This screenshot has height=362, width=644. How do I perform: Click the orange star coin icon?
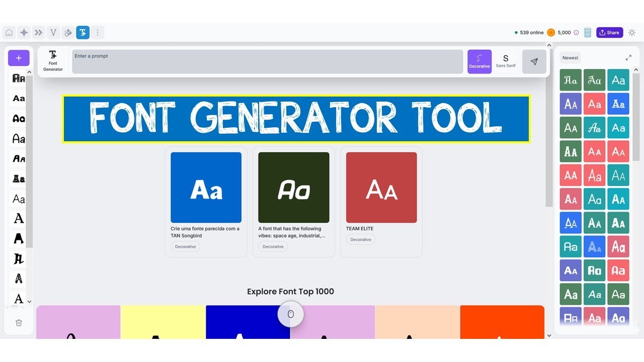tap(551, 33)
